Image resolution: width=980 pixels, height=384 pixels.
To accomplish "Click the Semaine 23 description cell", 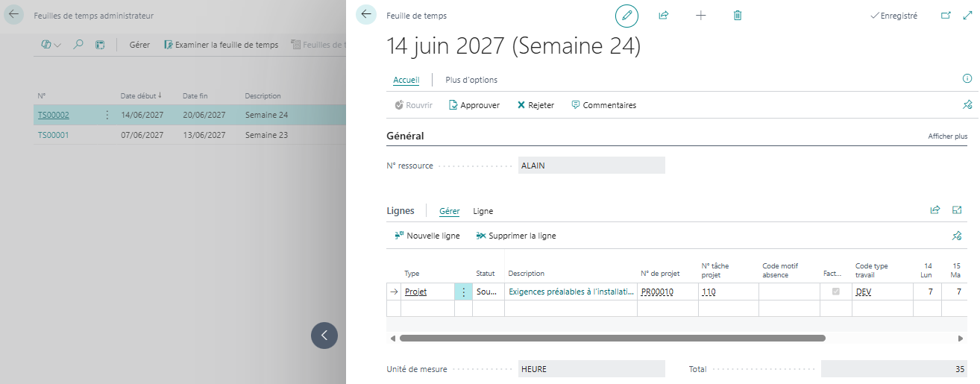I will click(x=266, y=135).
